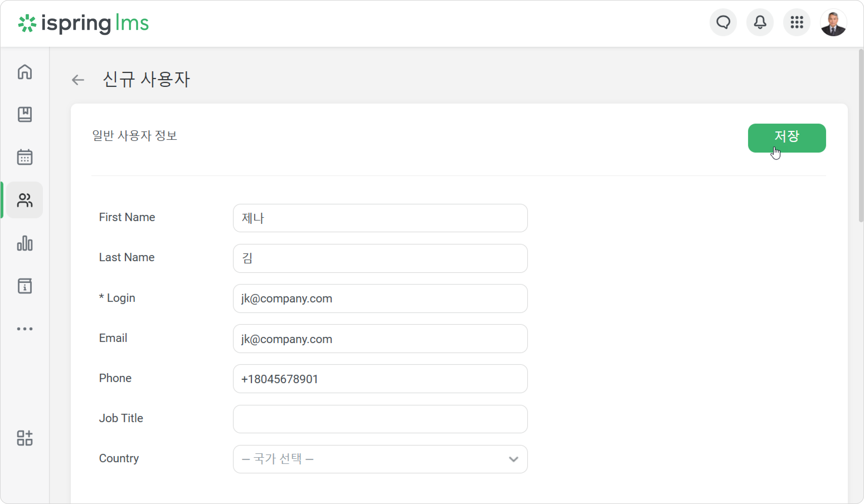Open the Home icon in sidebar

25,72
